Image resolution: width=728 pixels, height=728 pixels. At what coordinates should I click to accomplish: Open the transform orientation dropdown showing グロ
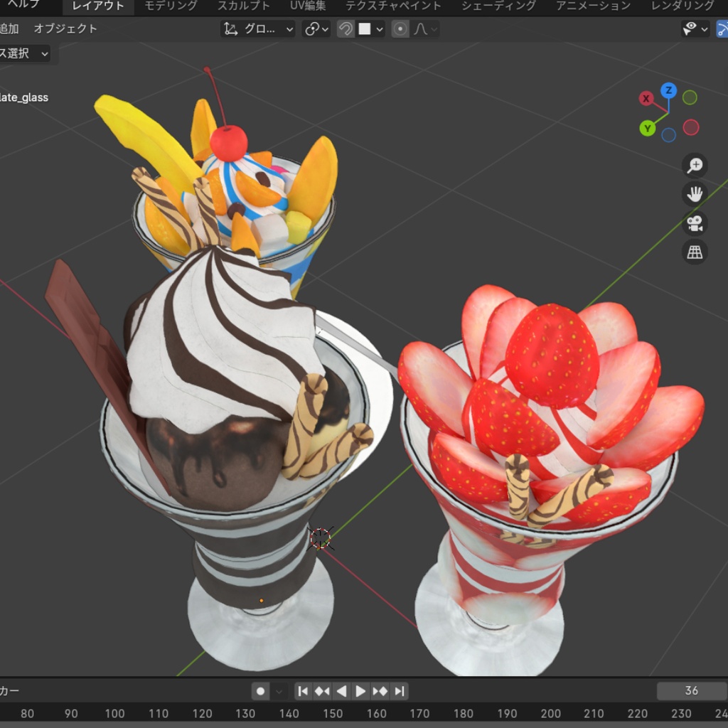coord(259,28)
